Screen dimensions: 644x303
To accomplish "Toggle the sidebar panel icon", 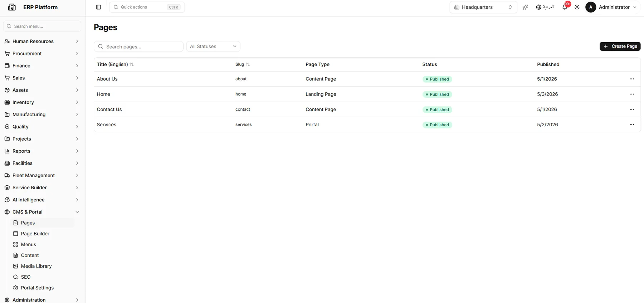I will [x=99, y=7].
